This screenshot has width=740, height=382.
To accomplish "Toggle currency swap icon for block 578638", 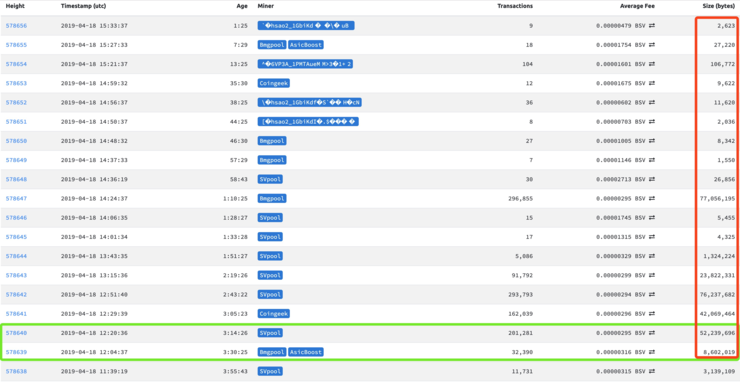I will click(x=652, y=372).
